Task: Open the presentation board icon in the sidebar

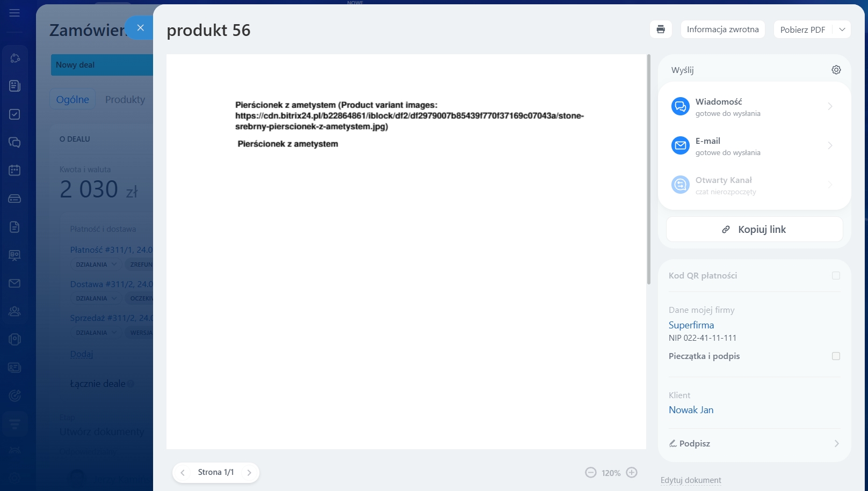Action: [x=15, y=255]
